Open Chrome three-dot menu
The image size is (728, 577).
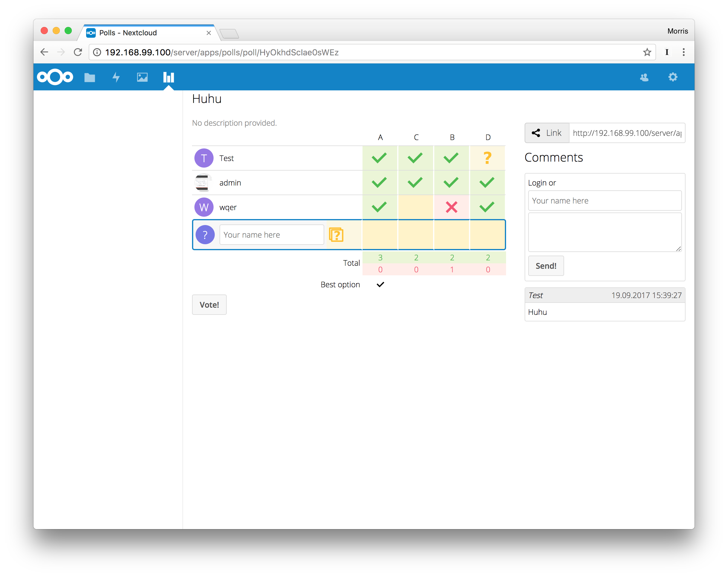click(x=683, y=52)
